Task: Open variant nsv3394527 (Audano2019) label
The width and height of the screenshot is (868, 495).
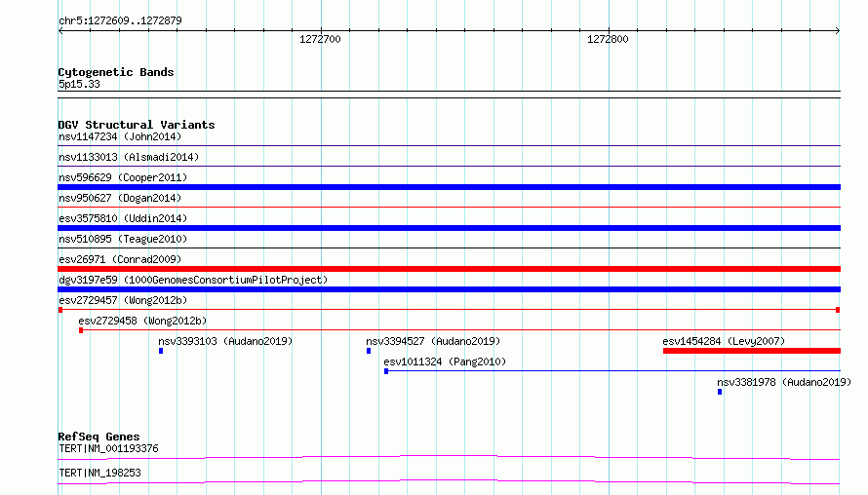Action: [x=433, y=341]
